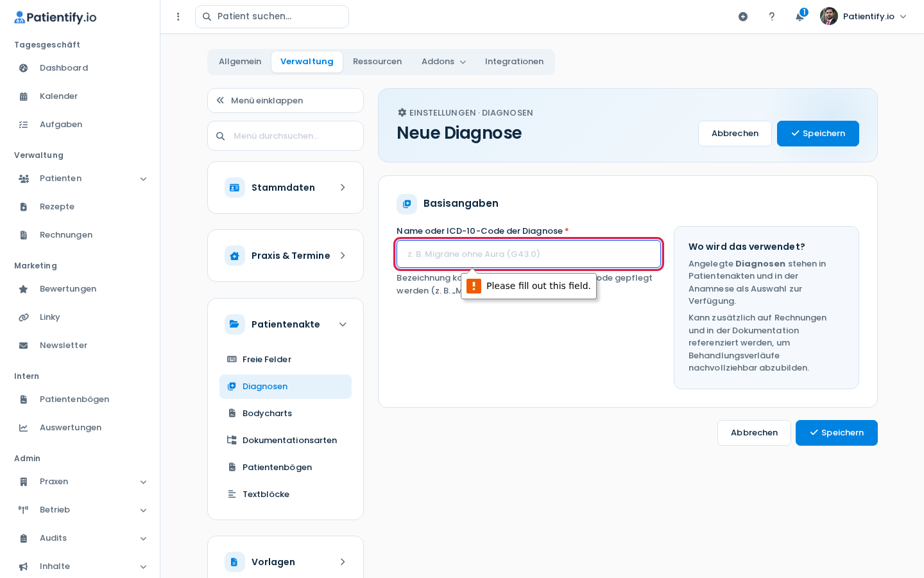Open the Dashboard icon in sidebar
Screen dimensions: 924x578
[24, 68]
